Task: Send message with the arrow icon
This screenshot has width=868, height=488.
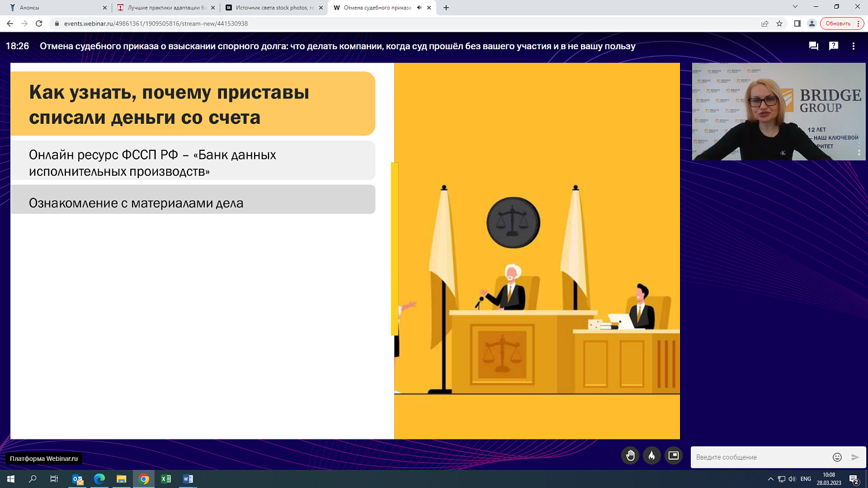Action: coord(855,457)
